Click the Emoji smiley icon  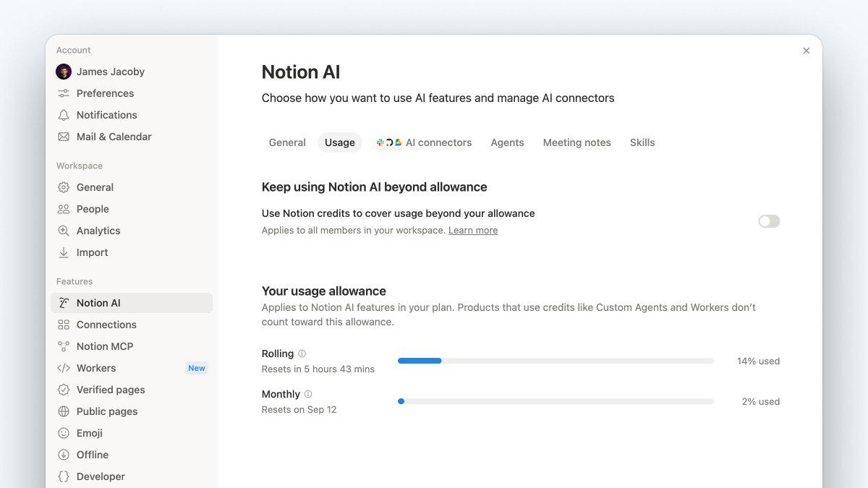click(x=64, y=433)
